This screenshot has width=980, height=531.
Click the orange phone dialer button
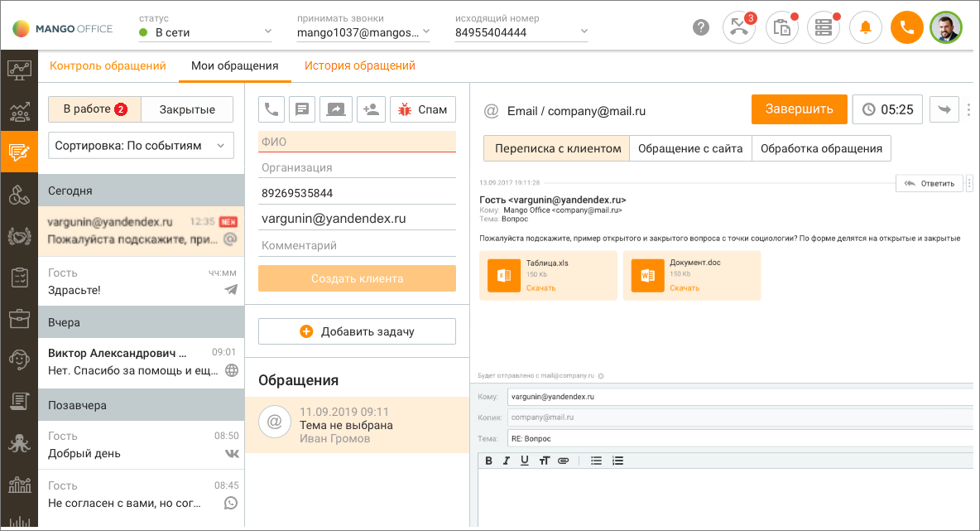pos(907,27)
